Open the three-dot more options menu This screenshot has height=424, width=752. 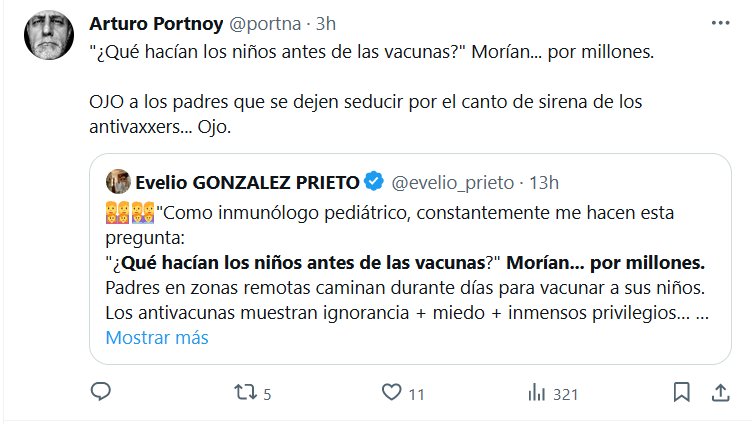point(720,23)
